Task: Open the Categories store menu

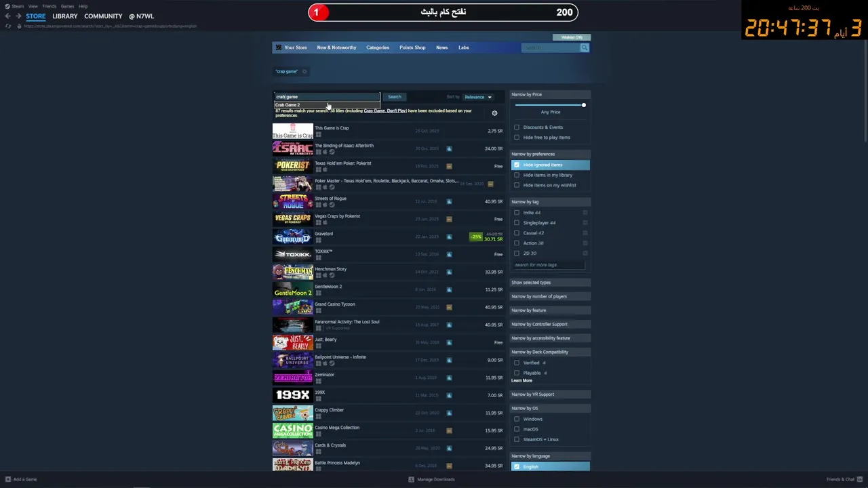Action: point(378,47)
